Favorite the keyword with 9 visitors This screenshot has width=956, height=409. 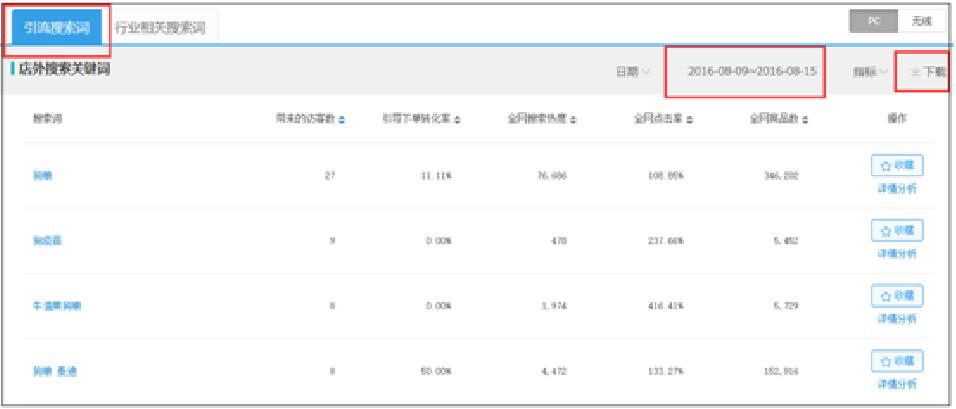(897, 230)
